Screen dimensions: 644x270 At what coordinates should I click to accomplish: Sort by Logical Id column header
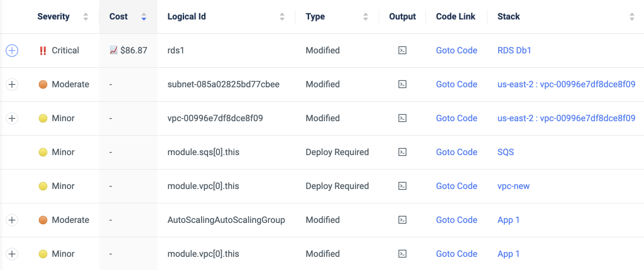click(x=282, y=17)
